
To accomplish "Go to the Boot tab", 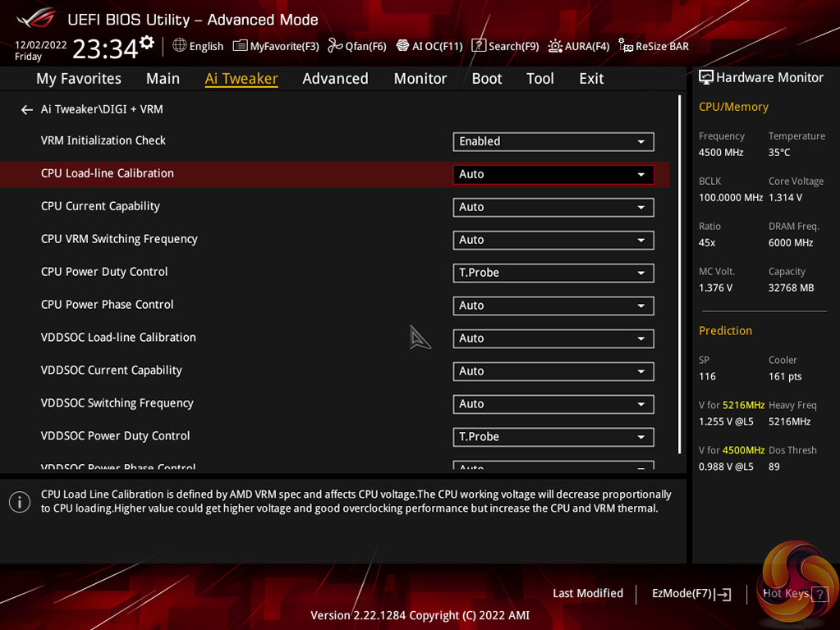I will (486, 78).
